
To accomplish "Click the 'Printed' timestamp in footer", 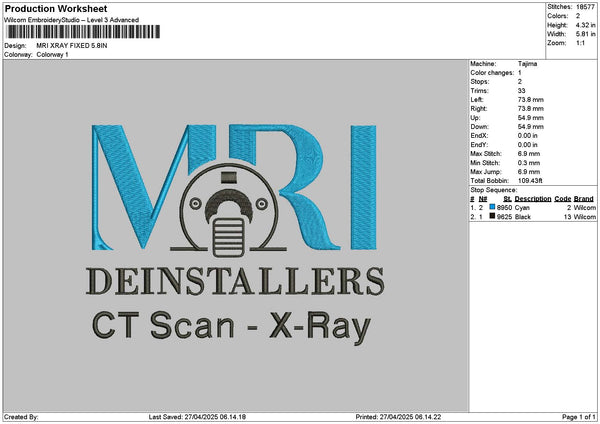I will pyautogui.click(x=398, y=417).
